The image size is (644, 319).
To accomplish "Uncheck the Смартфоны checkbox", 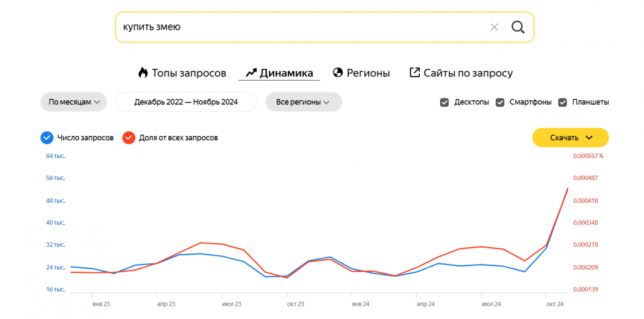I will [x=500, y=102].
